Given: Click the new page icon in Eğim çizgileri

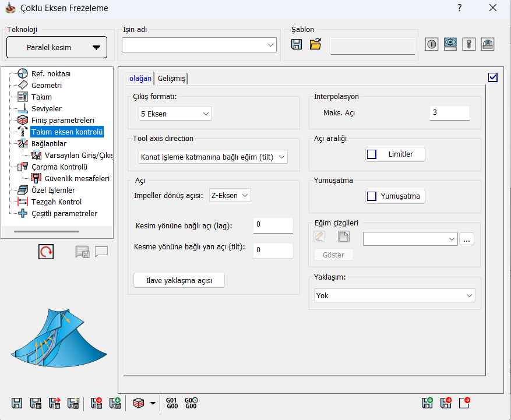Looking at the screenshot, I should tap(344, 237).
